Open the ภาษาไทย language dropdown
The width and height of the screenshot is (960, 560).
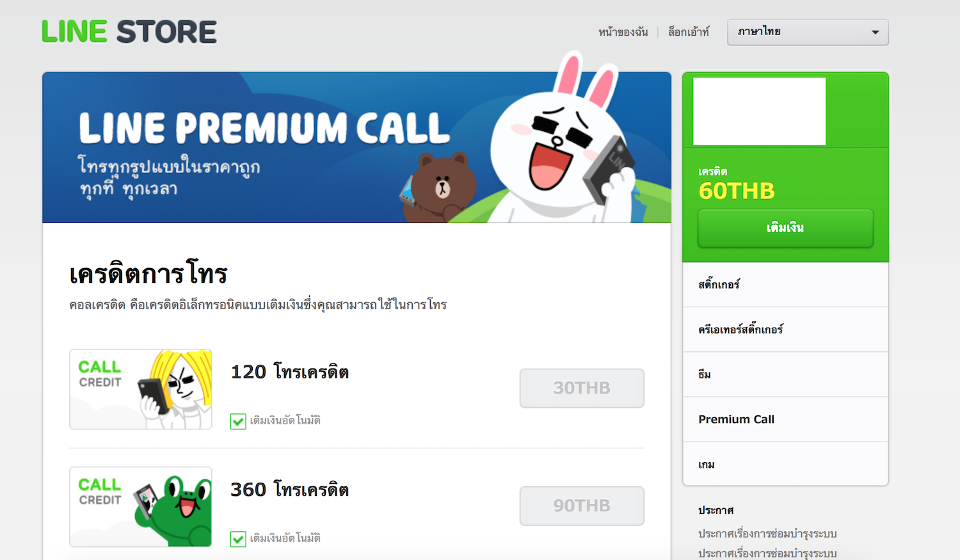[808, 32]
